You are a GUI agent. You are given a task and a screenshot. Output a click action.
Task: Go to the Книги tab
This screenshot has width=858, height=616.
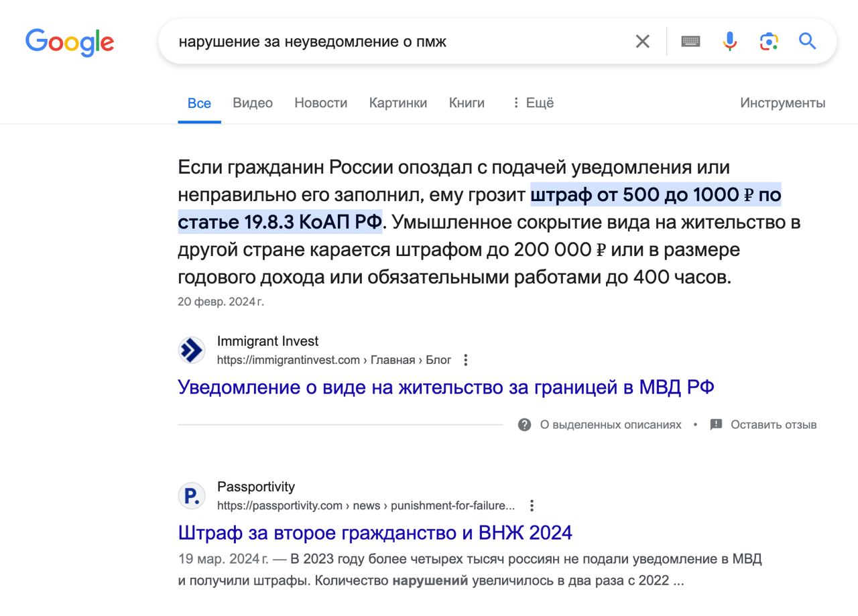[467, 103]
